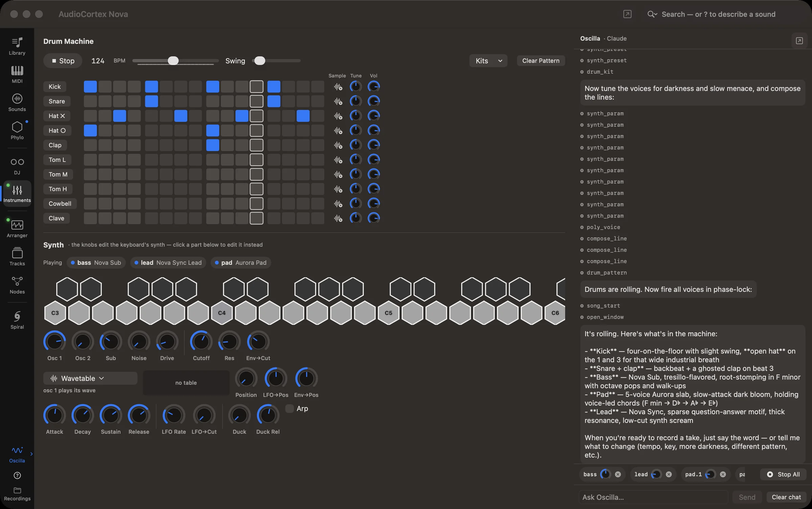The height and width of the screenshot is (509, 812).
Task: Expand the Oscilla sidebar arrow
Action: [31, 454]
